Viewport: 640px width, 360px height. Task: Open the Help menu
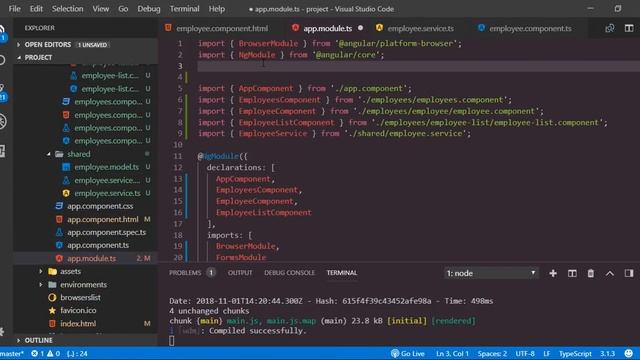(x=217, y=9)
